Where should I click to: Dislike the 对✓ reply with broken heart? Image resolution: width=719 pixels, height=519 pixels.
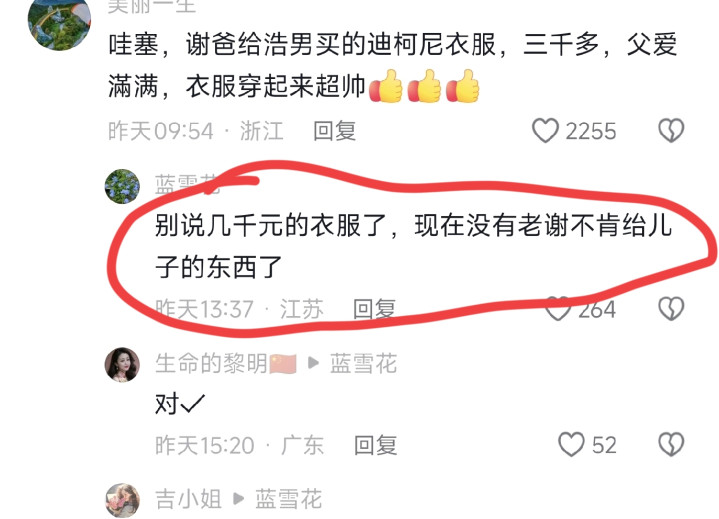pos(671,444)
